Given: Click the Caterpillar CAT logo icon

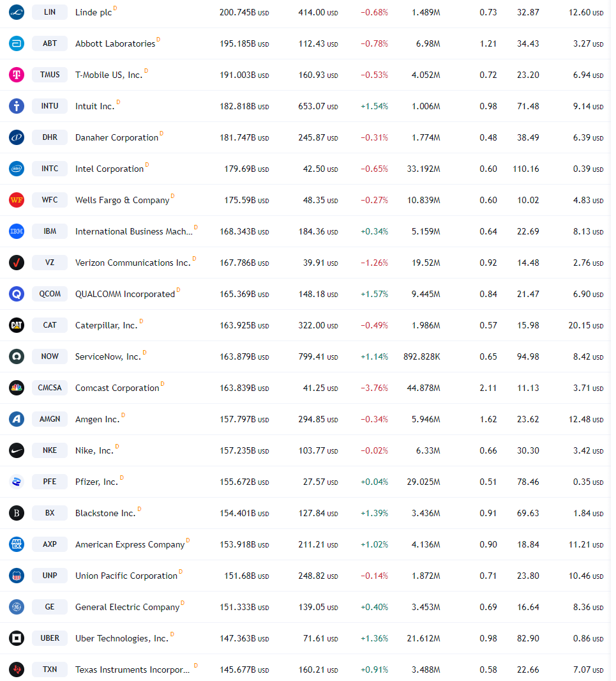Looking at the screenshot, I should point(17,325).
